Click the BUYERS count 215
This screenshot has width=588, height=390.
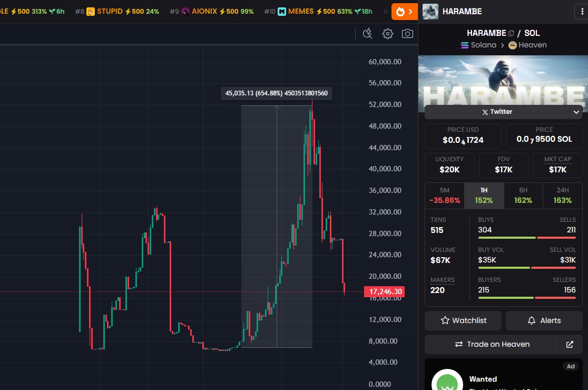(484, 290)
